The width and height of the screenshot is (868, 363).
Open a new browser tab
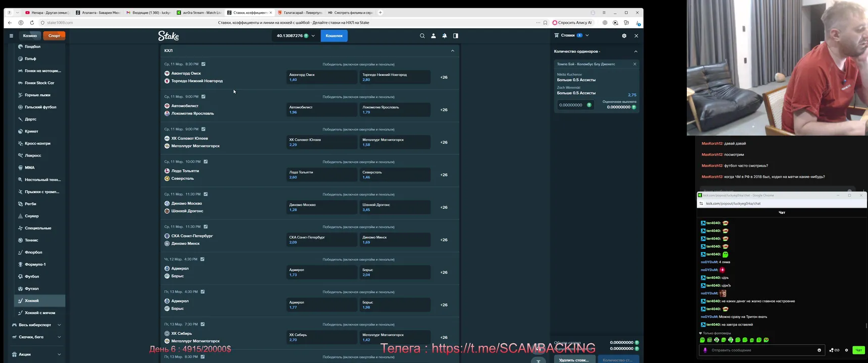tap(381, 13)
